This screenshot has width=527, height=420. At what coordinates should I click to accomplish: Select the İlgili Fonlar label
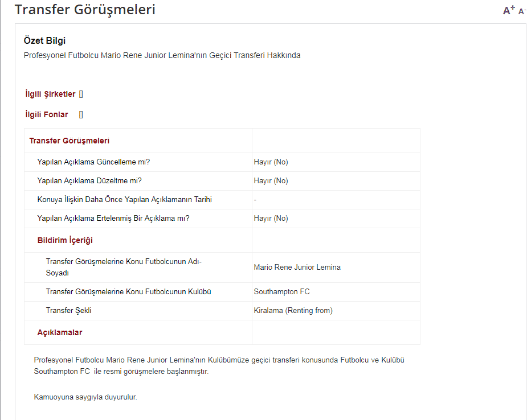coord(47,114)
